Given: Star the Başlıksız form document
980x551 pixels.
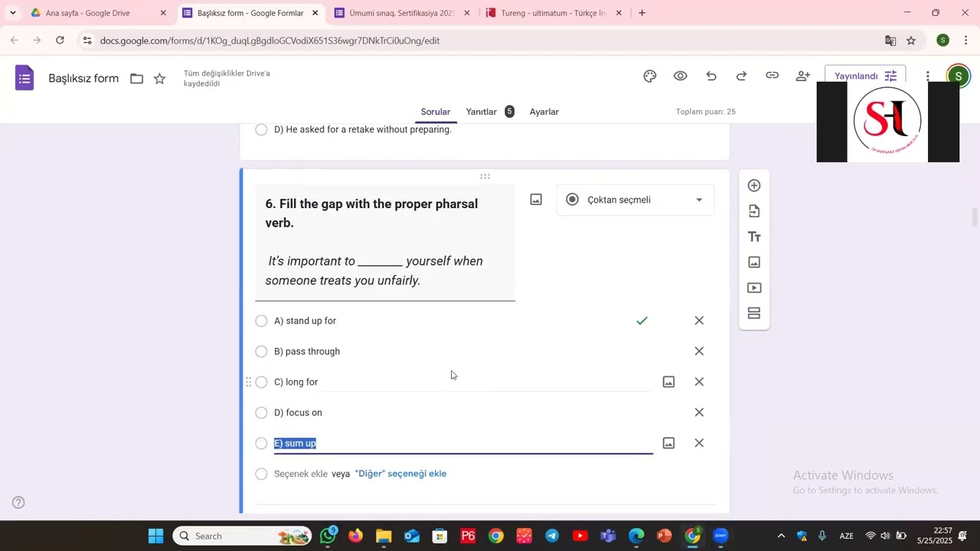Looking at the screenshot, I should click(159, 78).
